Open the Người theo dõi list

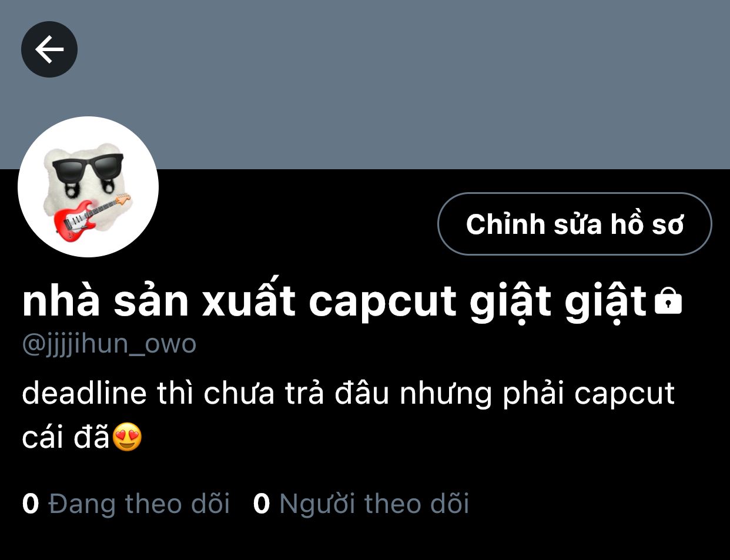point(374,504)
